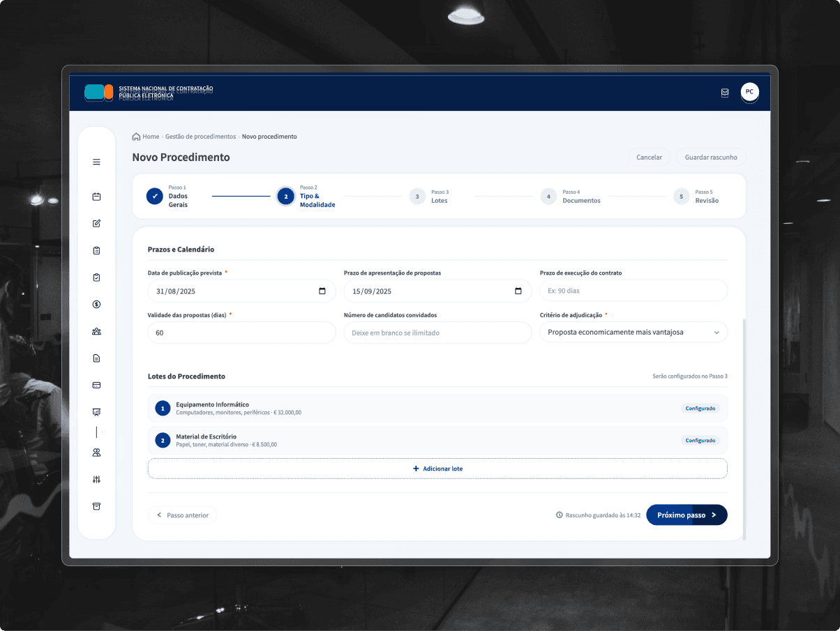Click Cancelar button
840x631 pixels.
tap(650, 157)
